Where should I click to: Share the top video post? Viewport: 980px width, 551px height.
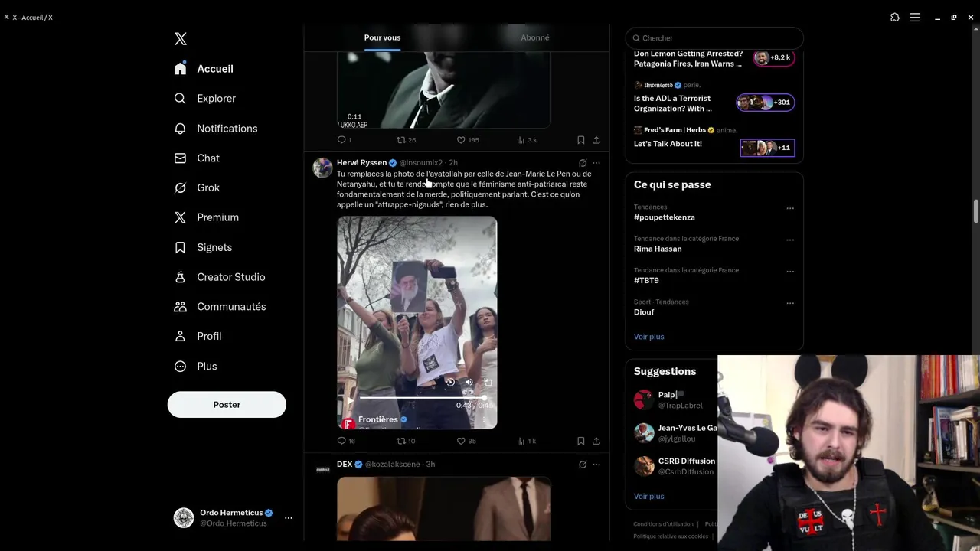point(596,140)
